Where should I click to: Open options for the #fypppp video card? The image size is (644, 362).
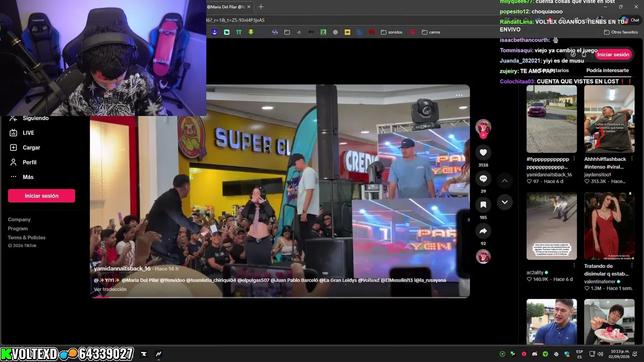[574, 159]
